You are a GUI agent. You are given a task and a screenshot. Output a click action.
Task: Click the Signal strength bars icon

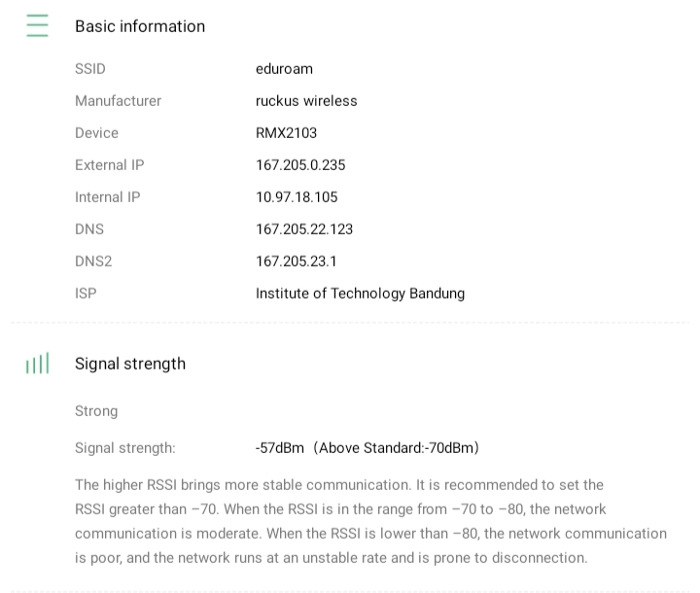[x=37, y=365]
